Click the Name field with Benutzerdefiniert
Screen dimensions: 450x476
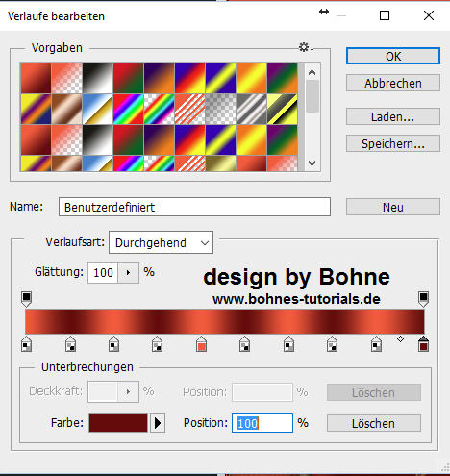click(x=194, y=207)
